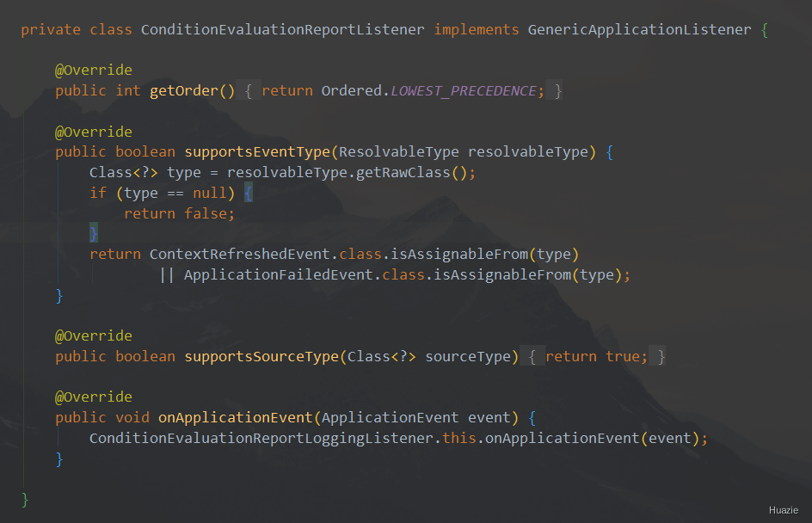The width and height of the screenshot is (812, 523).
Task: Click the 'if' keyword
Action: pos(98,193)
